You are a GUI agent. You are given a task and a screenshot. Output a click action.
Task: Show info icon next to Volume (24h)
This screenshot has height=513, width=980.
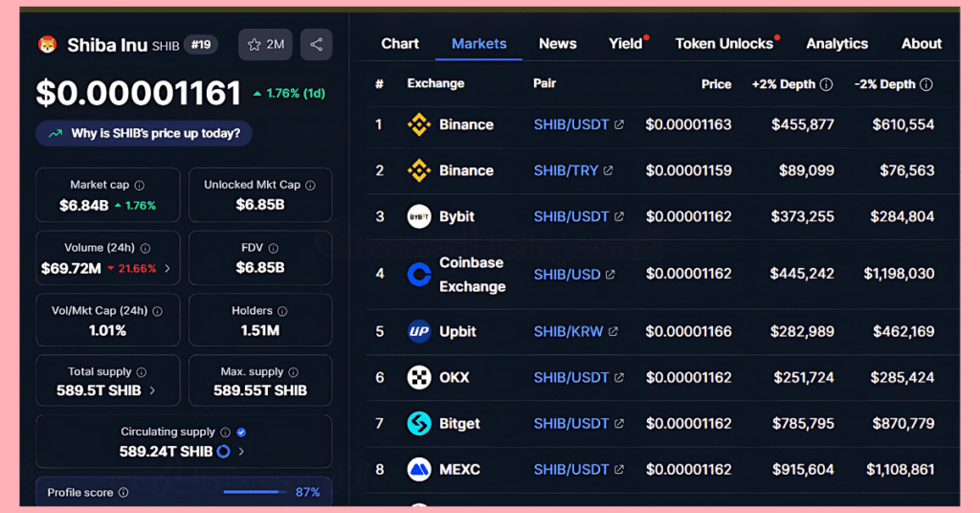145,248
